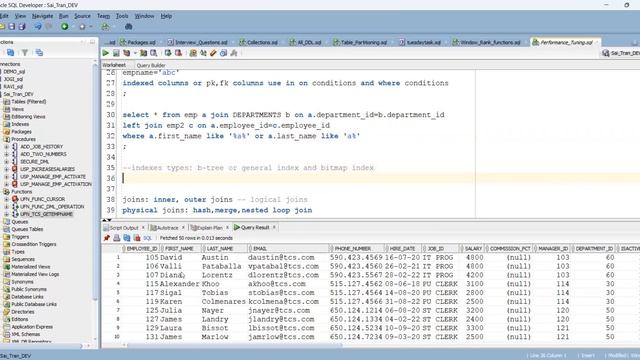Click the Tables (Filtered) node icon
This screenshot has width=640, height=360.
coord(7,102)
